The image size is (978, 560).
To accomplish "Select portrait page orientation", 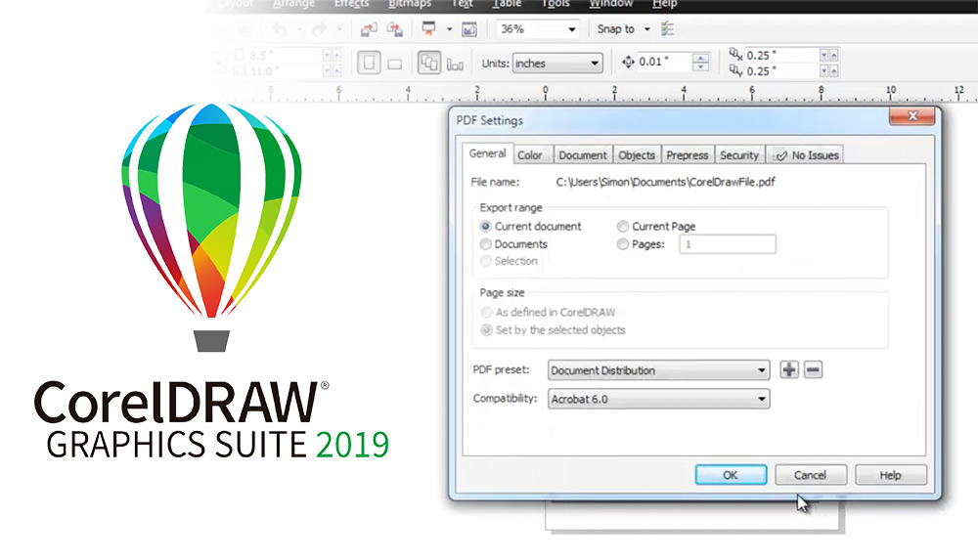I will tap(369, 63).
